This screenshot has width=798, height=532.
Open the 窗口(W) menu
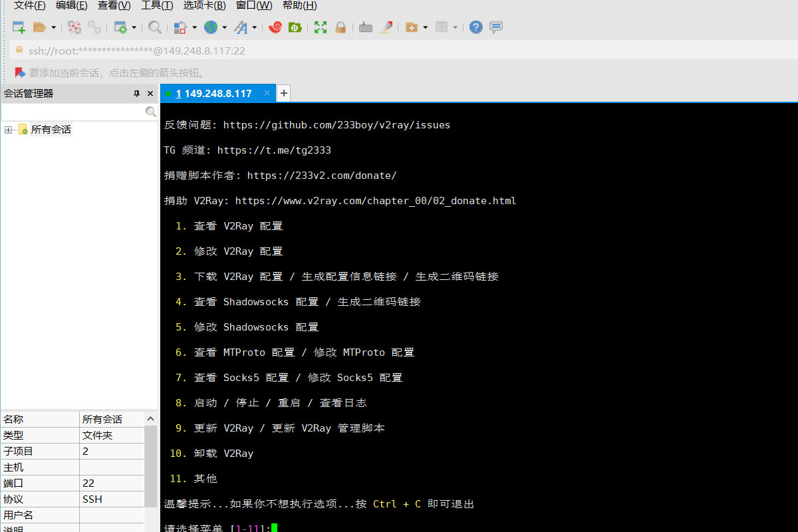[x=254, y=5]
